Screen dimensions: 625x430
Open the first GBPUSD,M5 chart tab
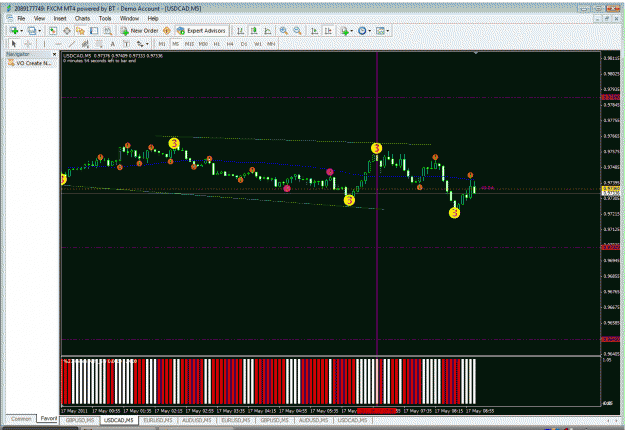[80, 420]
